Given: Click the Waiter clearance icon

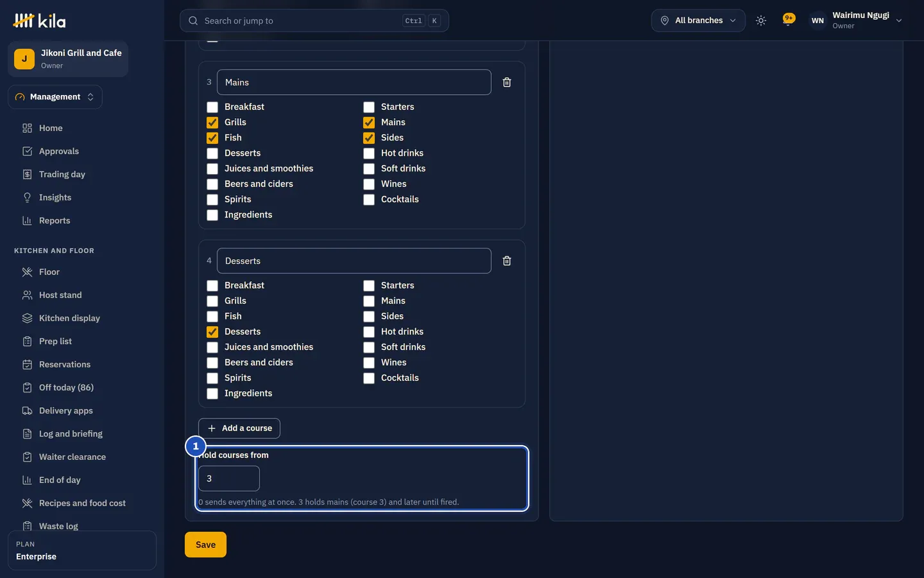Looking at the screenshot, I should (27, 457).
